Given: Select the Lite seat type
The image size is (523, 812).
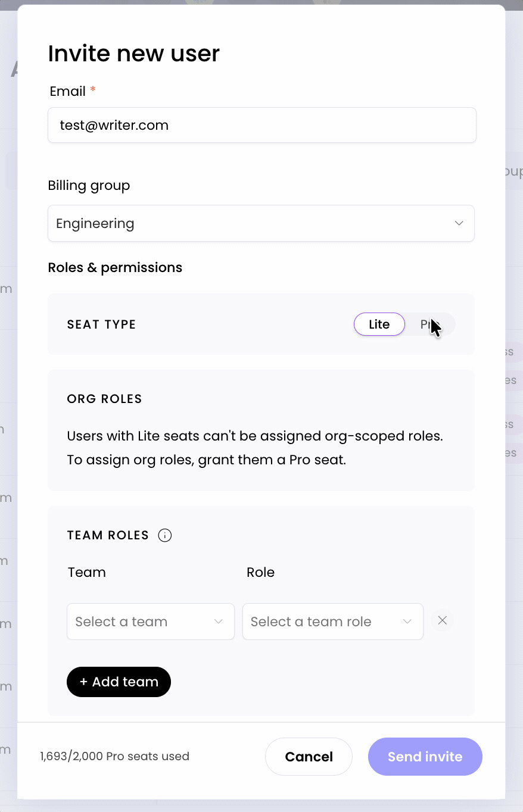Looking at the screenshot, I should tap(379, 324).
